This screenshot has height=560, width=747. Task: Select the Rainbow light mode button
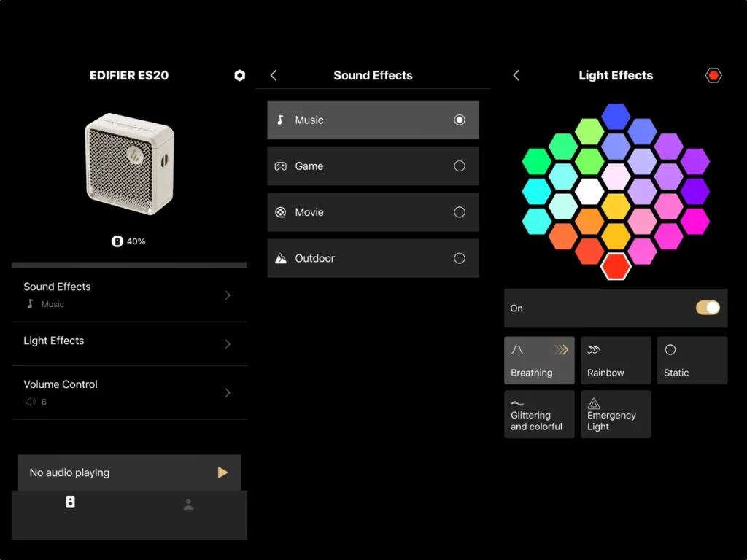click(x=615, y=360)
